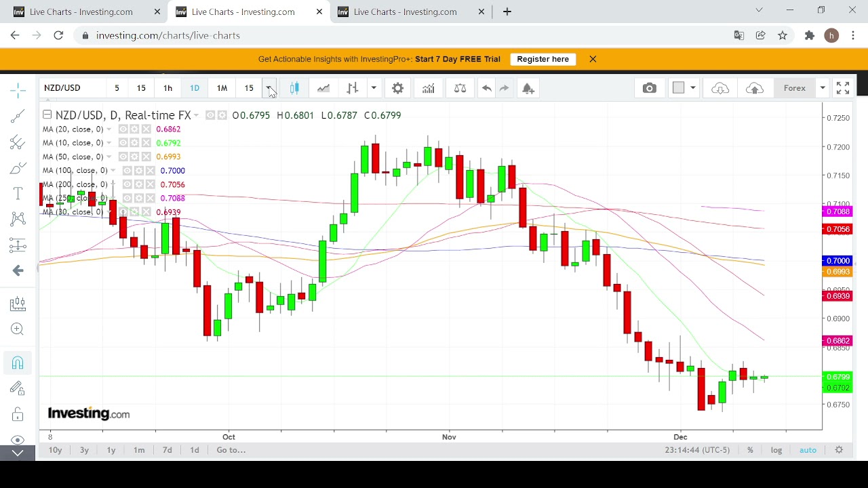Enable auto scale on the chart
Image resolution: width=868 pixels, height=488 pixels.
(x=808, y=450)
